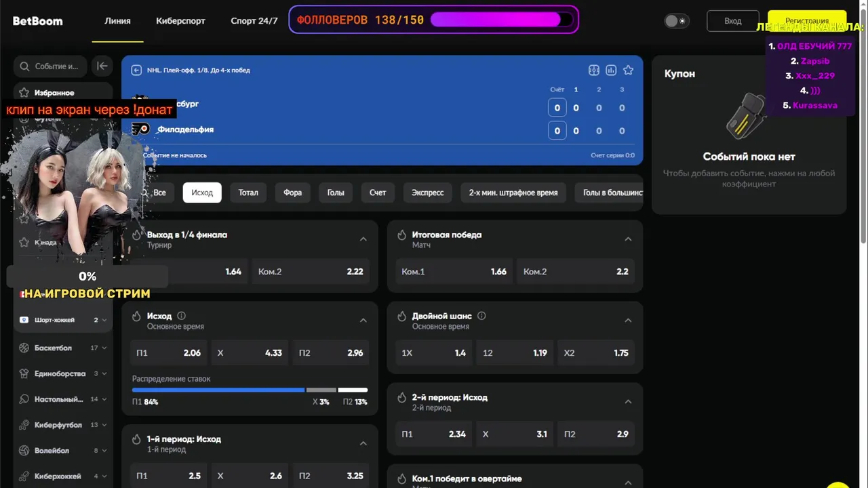This screenshot has height=488, width=868.
Task: Open the Спорт 24/7 top navigation tab
Action: click(x=254, y=21)
